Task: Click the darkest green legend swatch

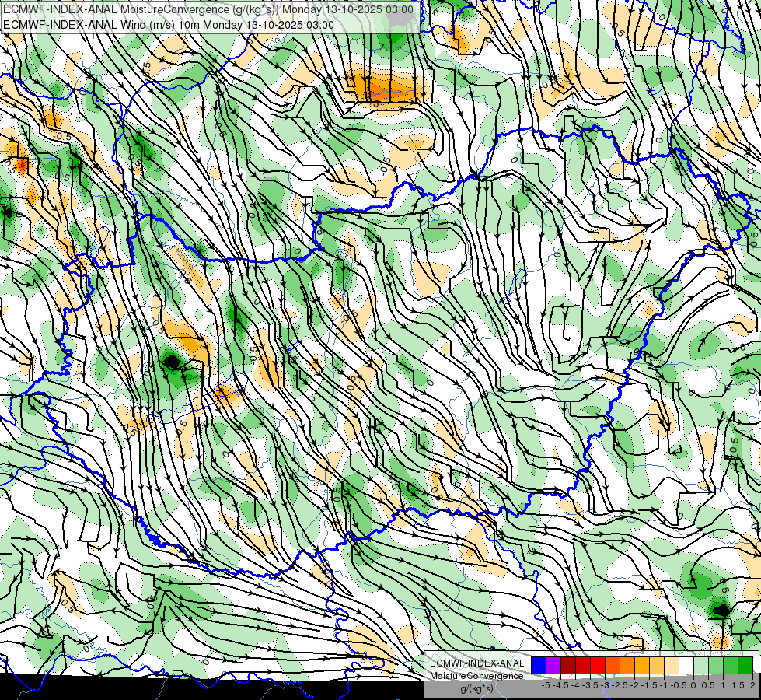Action: pyautogui.click(x=745, y=665)
